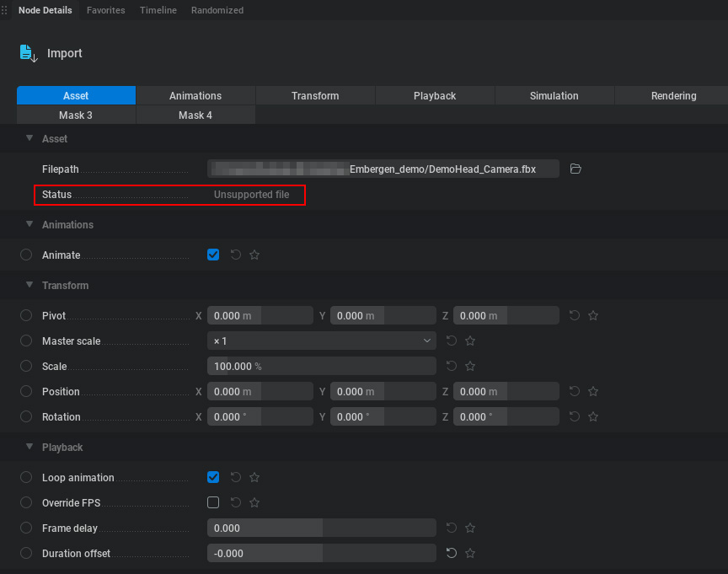
Task: Star the Position parameter
Action: 593,391
